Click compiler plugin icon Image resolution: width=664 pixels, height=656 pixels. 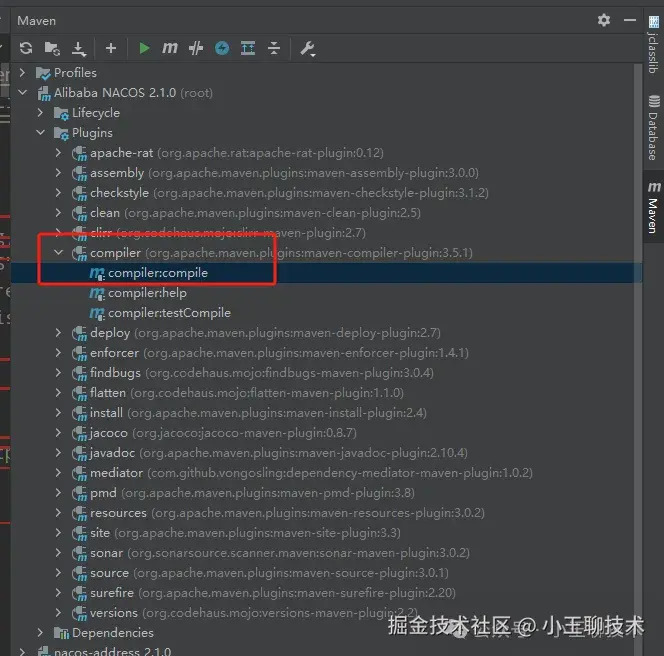[x=79, y=253]
